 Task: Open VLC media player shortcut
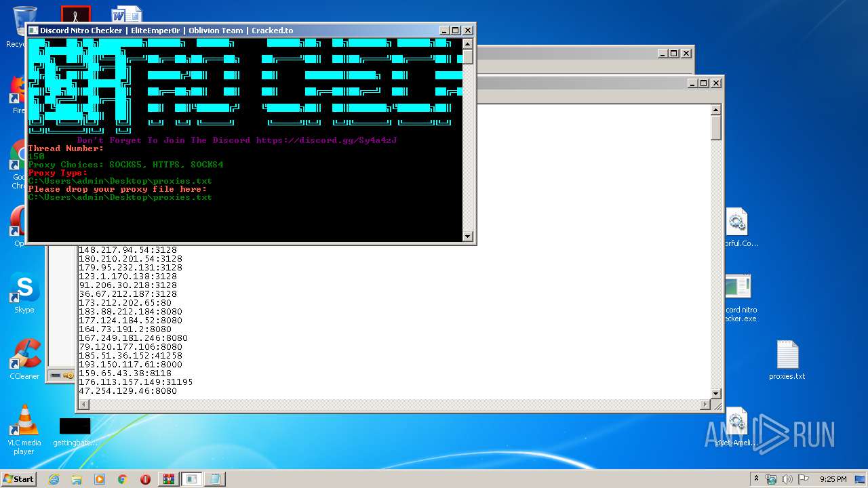24,430
